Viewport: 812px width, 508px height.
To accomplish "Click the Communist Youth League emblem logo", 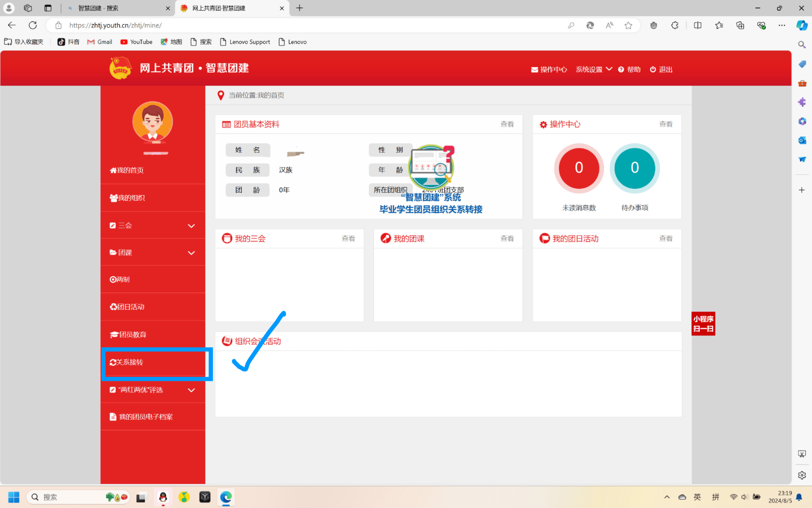I will click(x=120, y=68).
